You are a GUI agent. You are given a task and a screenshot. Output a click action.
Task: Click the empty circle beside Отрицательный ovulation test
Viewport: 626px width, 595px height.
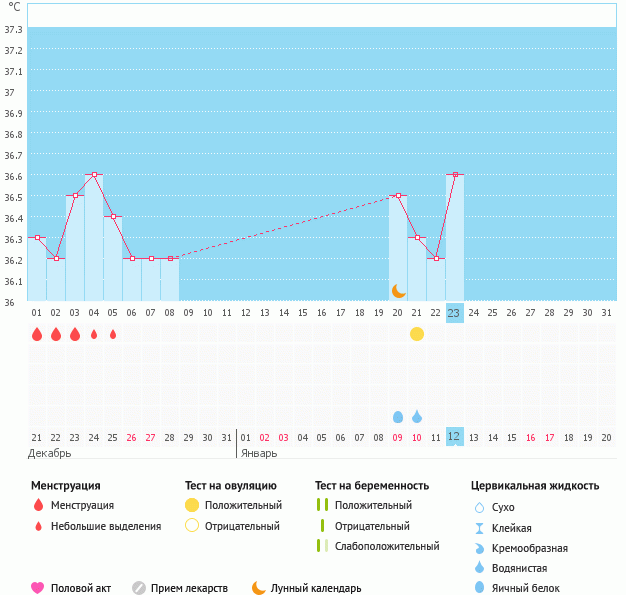[192, 526]
